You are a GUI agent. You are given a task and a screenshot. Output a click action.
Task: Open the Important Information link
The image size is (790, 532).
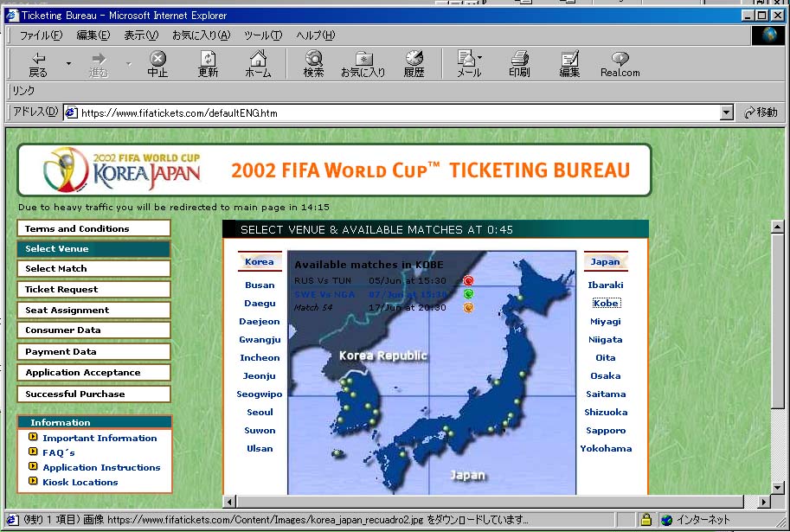click(x=100, y=438)
